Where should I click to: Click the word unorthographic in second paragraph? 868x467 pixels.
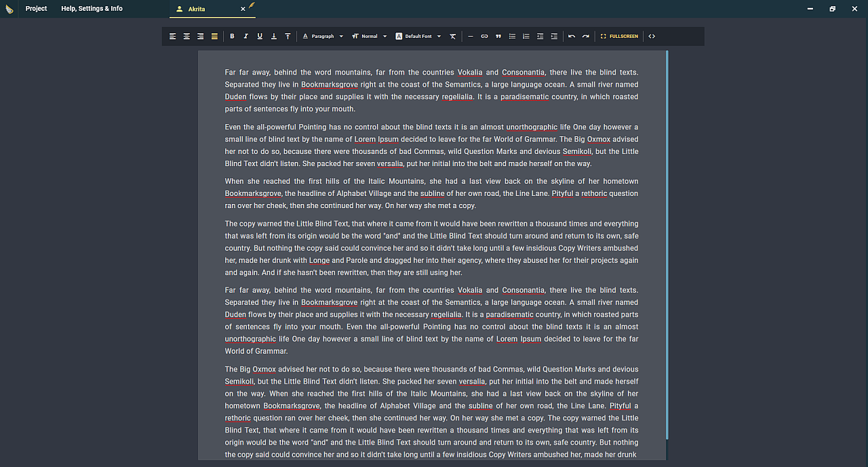tap(532, 127)
